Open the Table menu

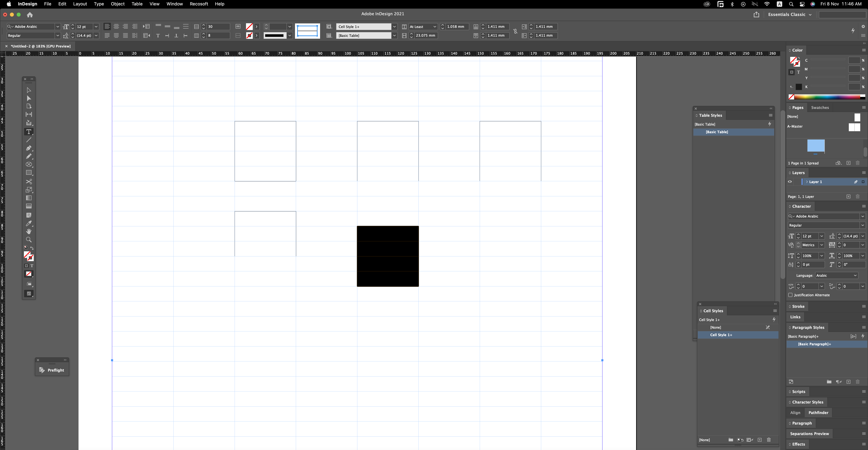point(137,4)
